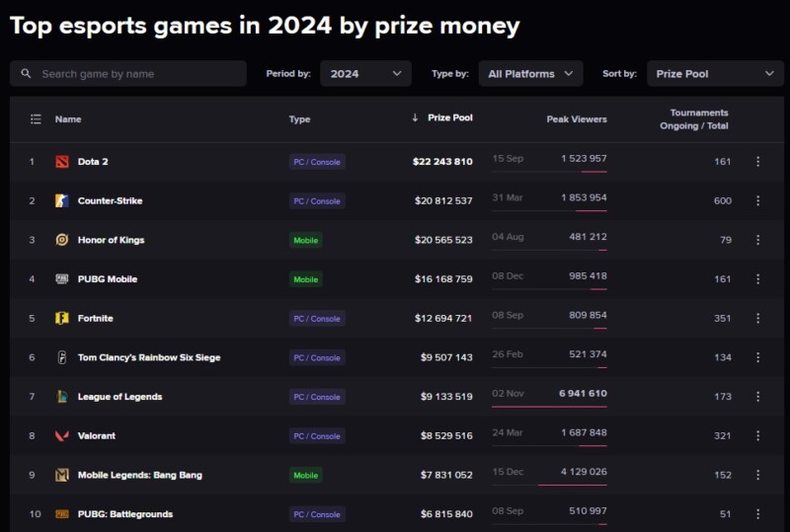Expand the All Platforms type dropdown
The width and height of the screenshot is (790, 532).
[530, 74]
